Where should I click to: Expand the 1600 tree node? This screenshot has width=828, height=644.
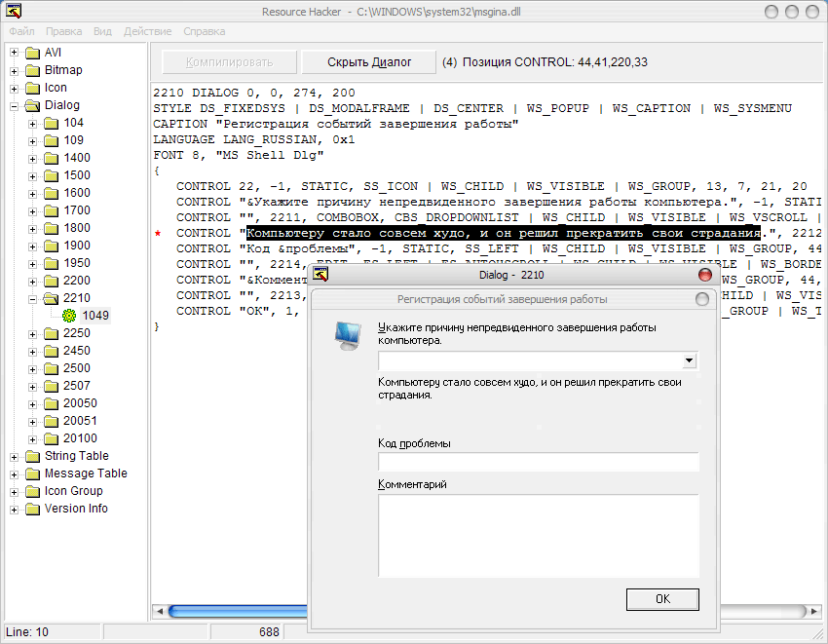(x=33, y=193)
